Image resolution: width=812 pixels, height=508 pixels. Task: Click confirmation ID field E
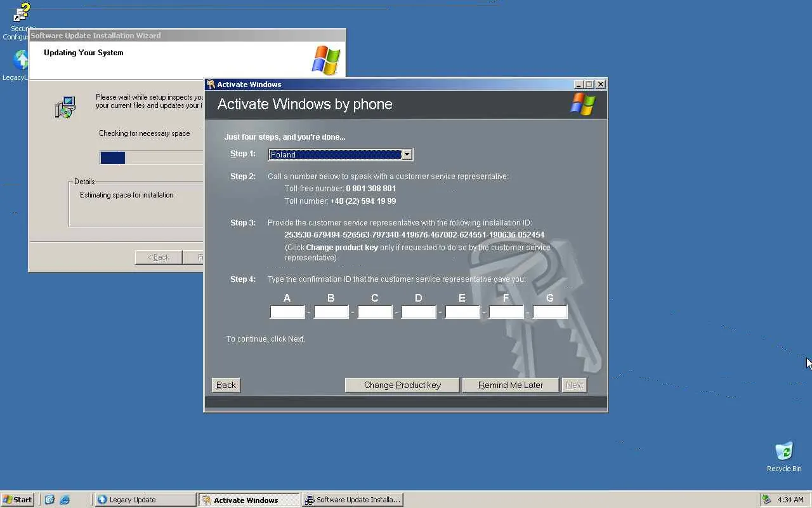[462, 312]
